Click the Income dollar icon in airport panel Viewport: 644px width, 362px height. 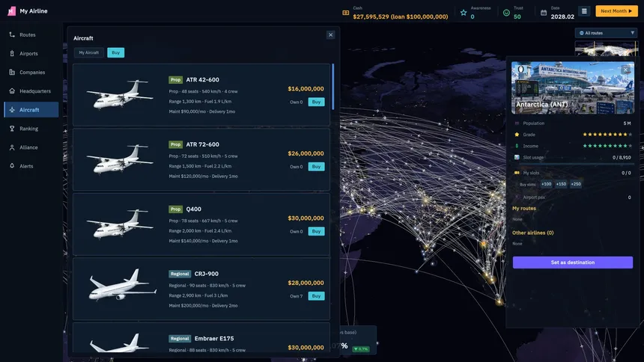coord(517,146)
